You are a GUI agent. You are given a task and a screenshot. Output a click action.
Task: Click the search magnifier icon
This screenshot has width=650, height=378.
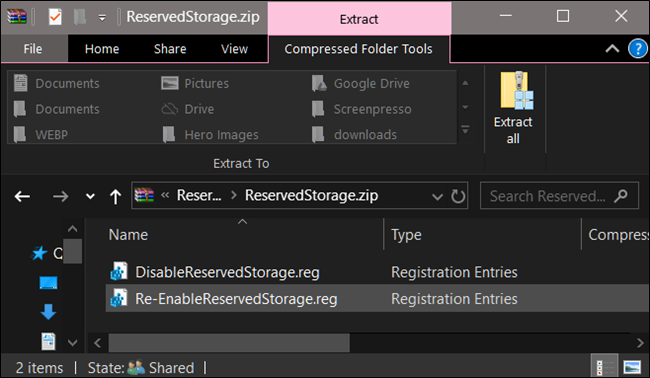coord(621,196)
